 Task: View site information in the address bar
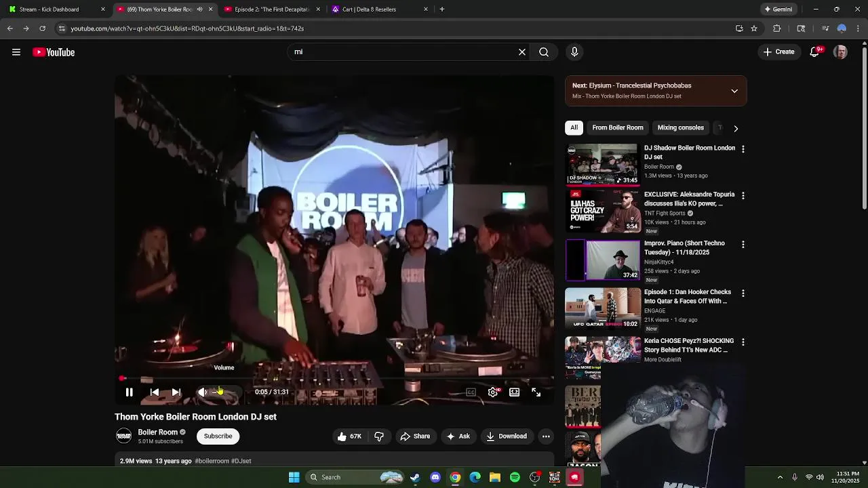tap(62, 28)
